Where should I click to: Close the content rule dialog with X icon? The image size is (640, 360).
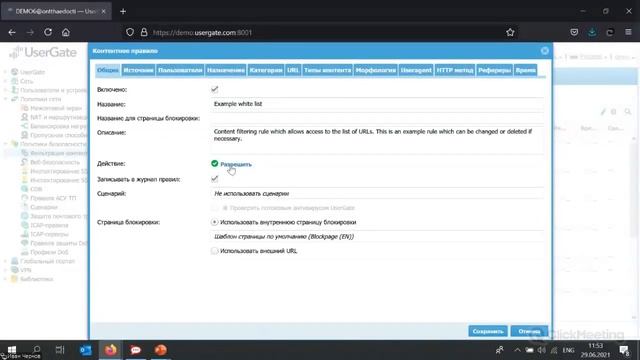coord(544,51)
